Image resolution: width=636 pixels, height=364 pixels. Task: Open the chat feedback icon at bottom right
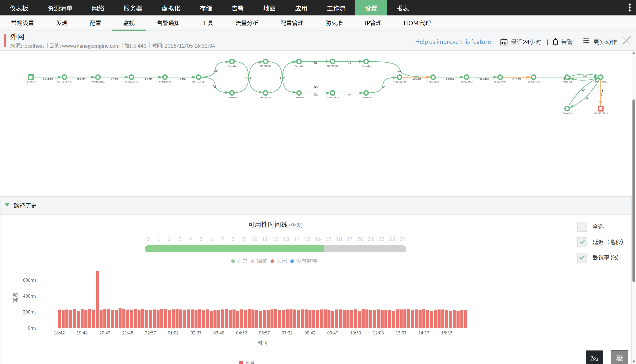pos(619,358)
